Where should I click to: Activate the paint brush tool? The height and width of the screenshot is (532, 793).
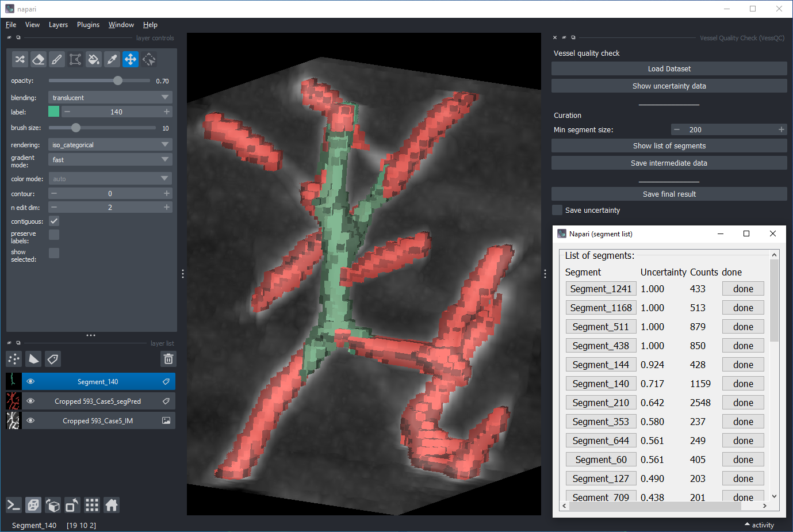click(56, 59)
